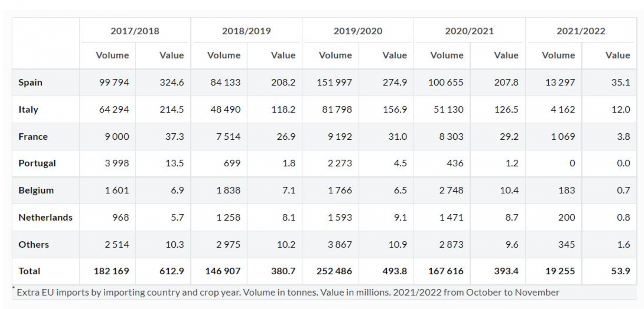
Task: Select France's 2018/2019 volume cell 7 514
Action: [228, 137]
